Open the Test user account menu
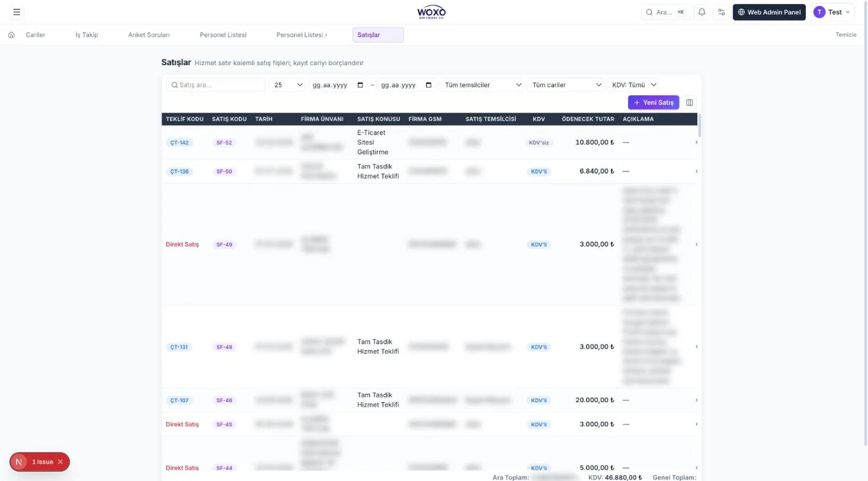The image size is (868, 481). 832,12
